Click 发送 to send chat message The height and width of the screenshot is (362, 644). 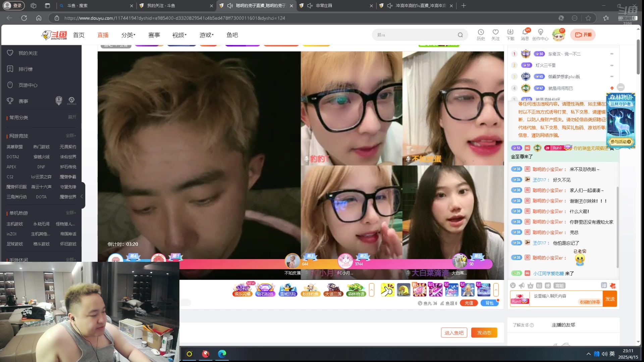tap(610, 299)
